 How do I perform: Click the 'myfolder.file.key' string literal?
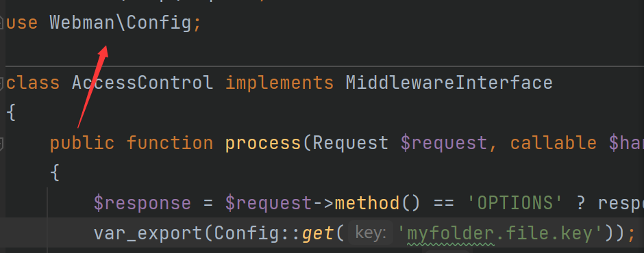[499, 234]
